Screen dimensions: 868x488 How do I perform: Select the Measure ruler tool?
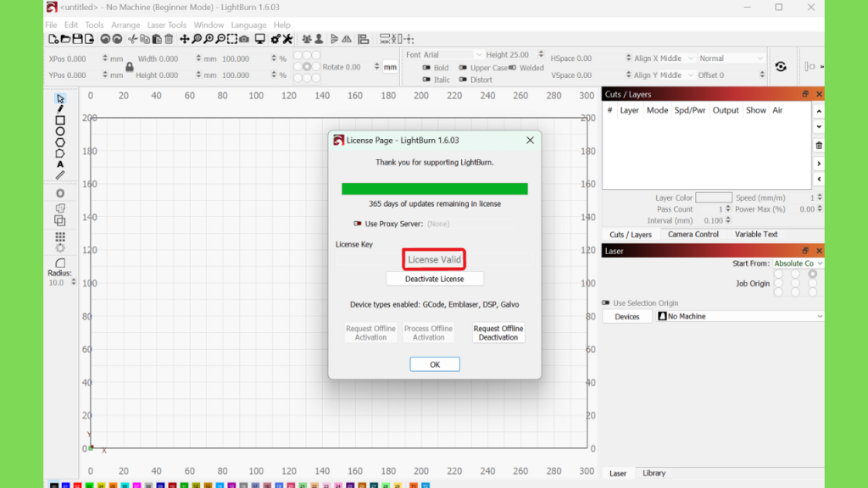pyautogui.click(x=60, y=175)
